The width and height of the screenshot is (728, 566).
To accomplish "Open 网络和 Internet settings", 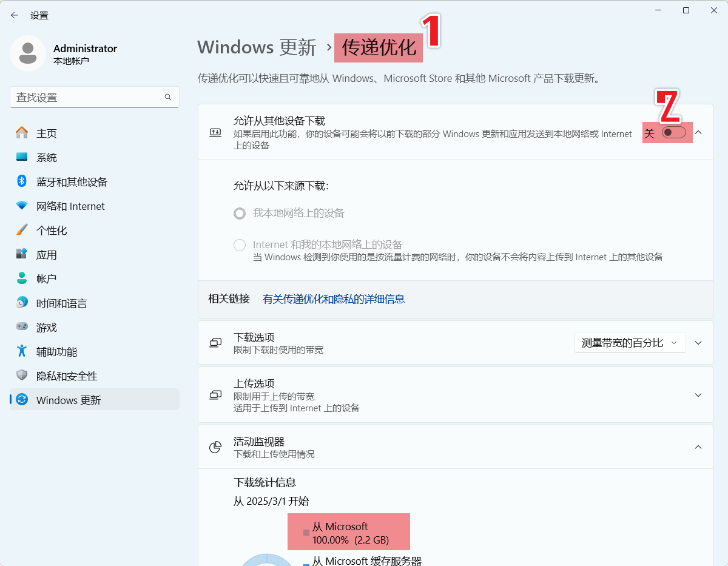I will pos(95,206).
